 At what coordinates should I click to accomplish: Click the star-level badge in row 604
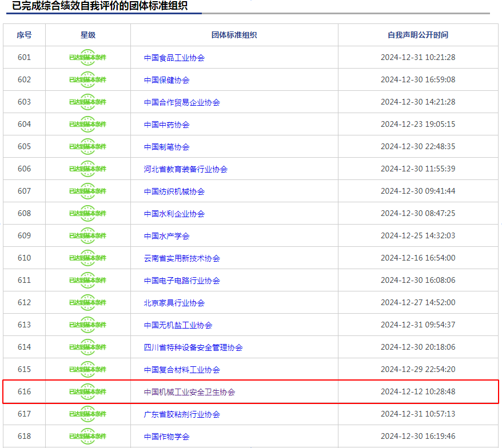87,124
